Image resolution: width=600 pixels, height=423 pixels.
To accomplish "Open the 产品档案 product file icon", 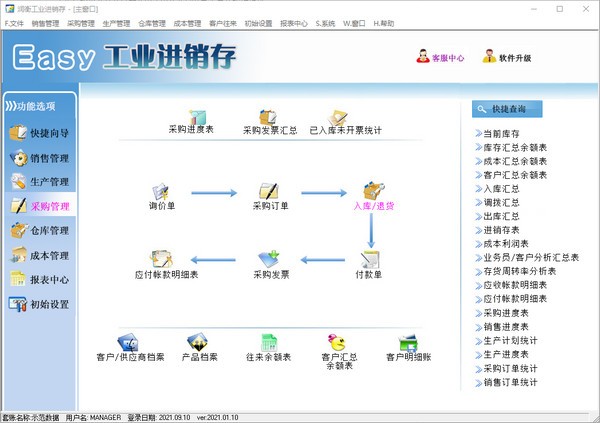I will [x=199, y=343].
